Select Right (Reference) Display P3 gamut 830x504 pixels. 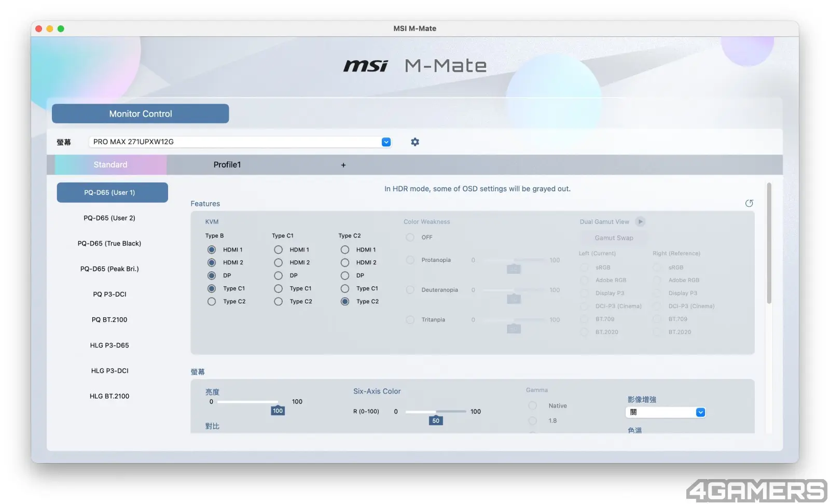(x=658, y=293)
